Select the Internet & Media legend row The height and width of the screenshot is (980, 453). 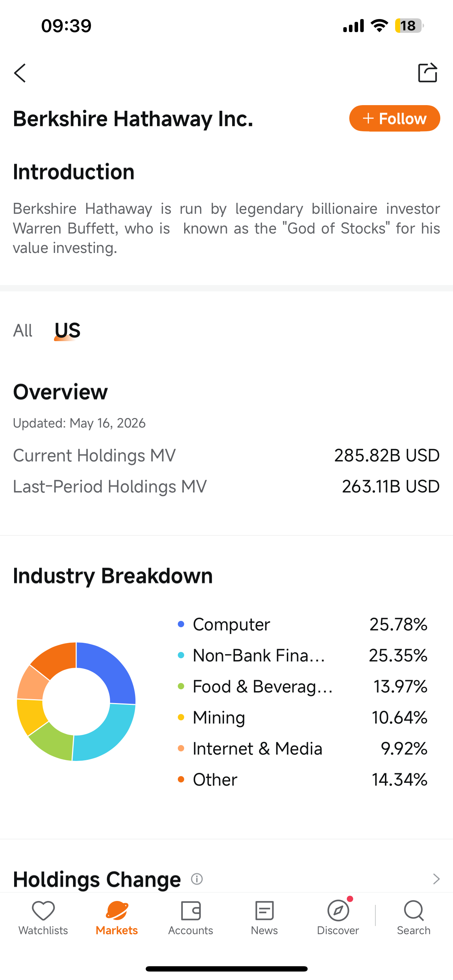(302, 749)
